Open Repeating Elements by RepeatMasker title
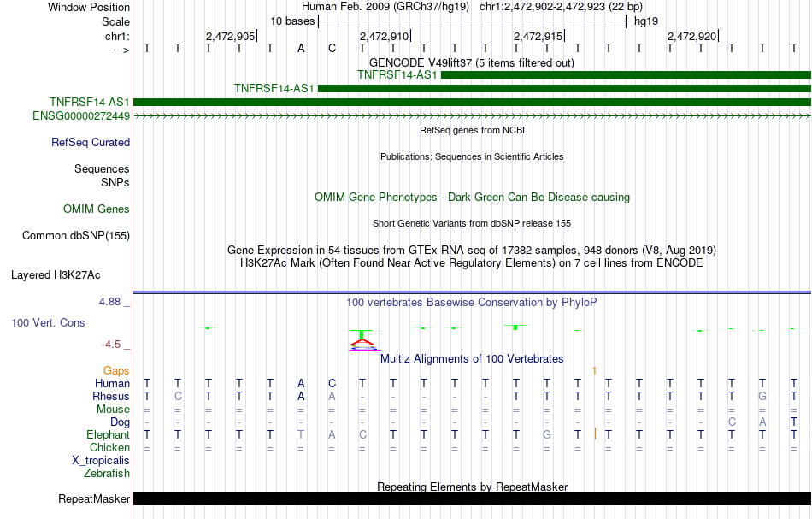This screenshot has width=812, height=519. click(472, 487)
